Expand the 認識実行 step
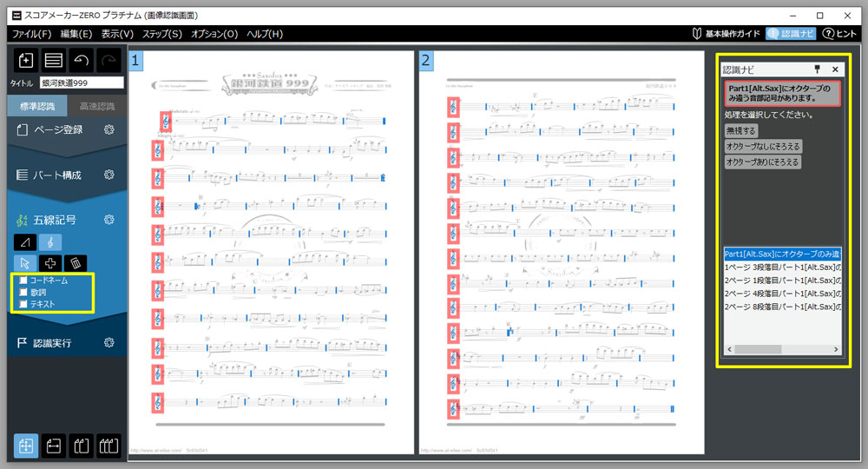 [x=52, y=343]
